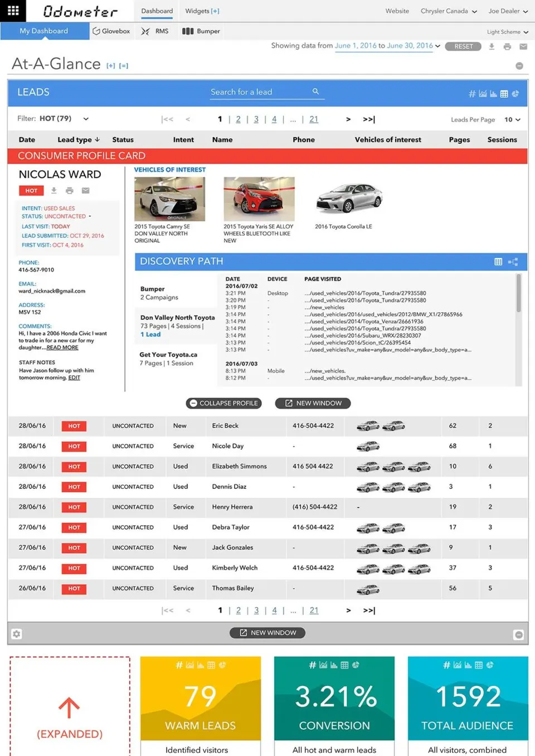Open the Widgets menu item
Image resolution: width=535 pixels, height=756 pixels.
(202, 11)
